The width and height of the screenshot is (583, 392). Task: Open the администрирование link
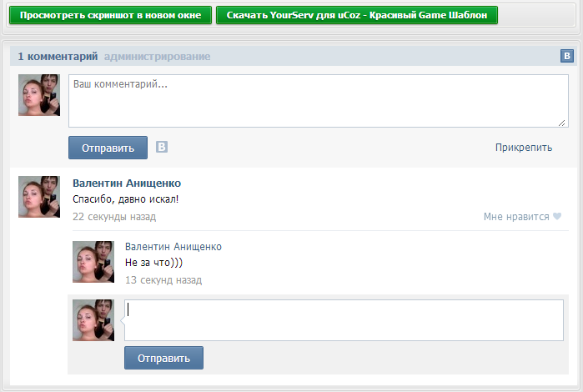[158, 57]
